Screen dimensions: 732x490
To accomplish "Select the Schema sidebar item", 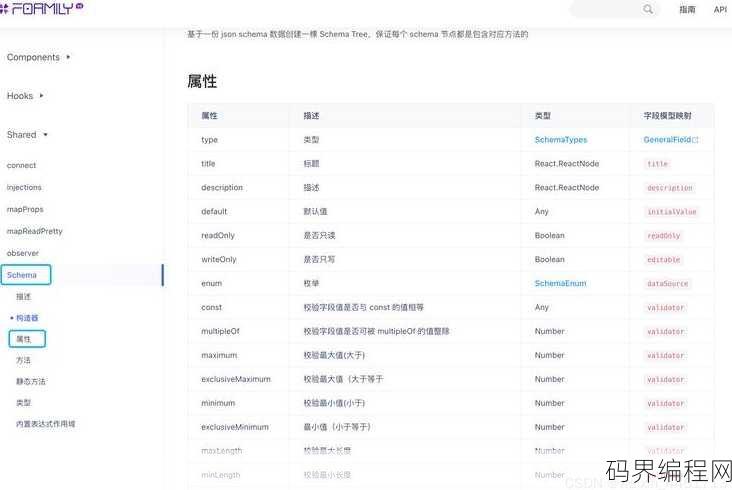I will point(21,275).
